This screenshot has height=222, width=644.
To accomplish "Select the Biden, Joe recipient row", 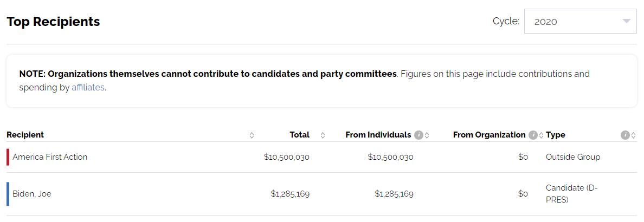I will [321, 194].
